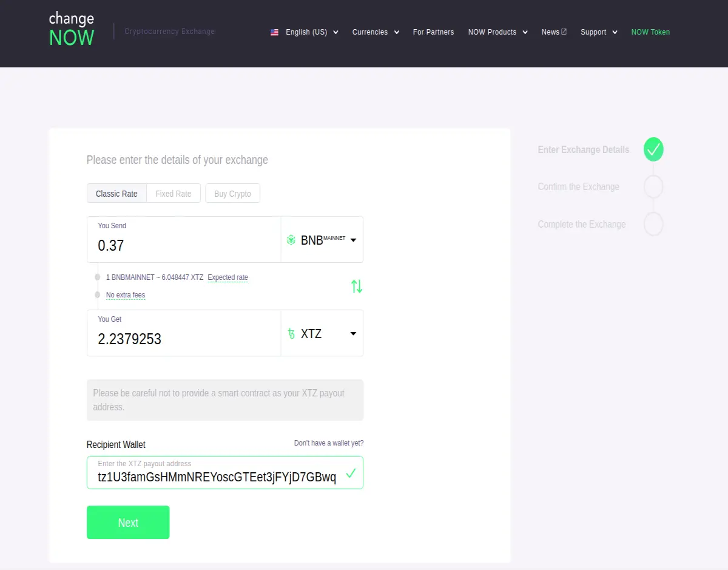Open the XTZ receive currency selector
The width and height of the screenshot is (728, 570).
click(x=322, y=333)
